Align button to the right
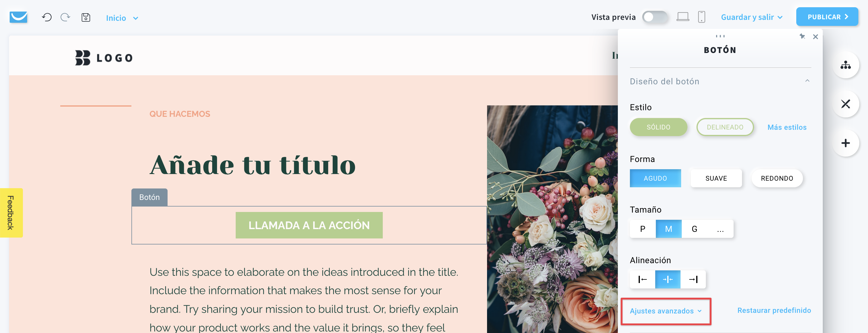 point(693,279)
